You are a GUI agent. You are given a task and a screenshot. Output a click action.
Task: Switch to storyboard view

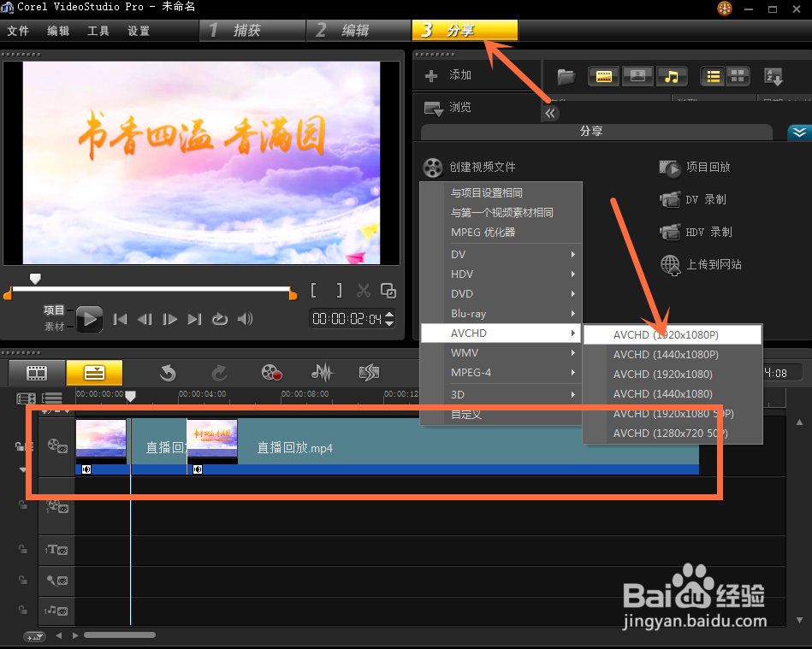[37, 373]
